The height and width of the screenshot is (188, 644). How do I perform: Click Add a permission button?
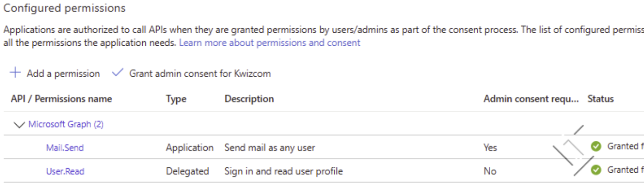click(x=55, y=73)
